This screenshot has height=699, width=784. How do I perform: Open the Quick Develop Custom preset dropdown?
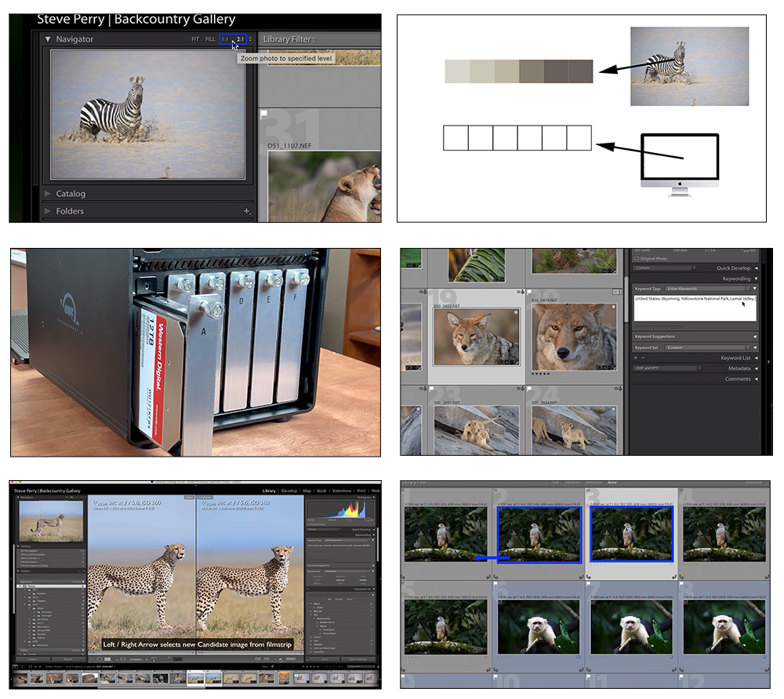point(665,268)
